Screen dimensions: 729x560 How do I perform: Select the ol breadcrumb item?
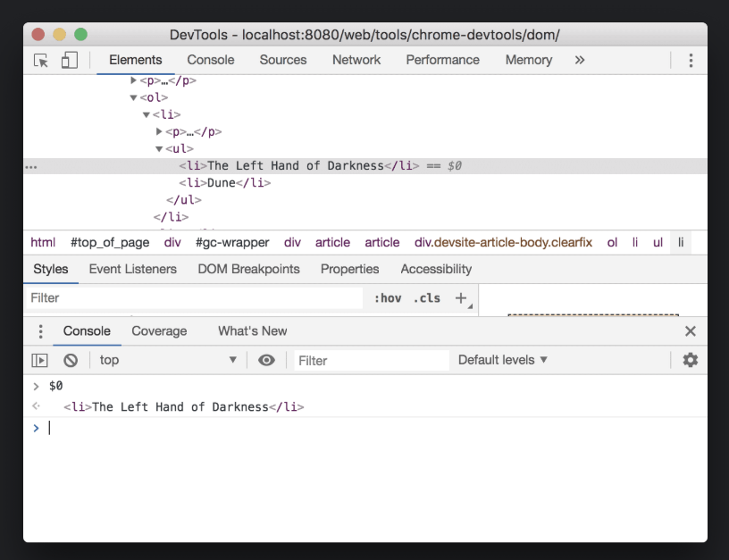612,242
